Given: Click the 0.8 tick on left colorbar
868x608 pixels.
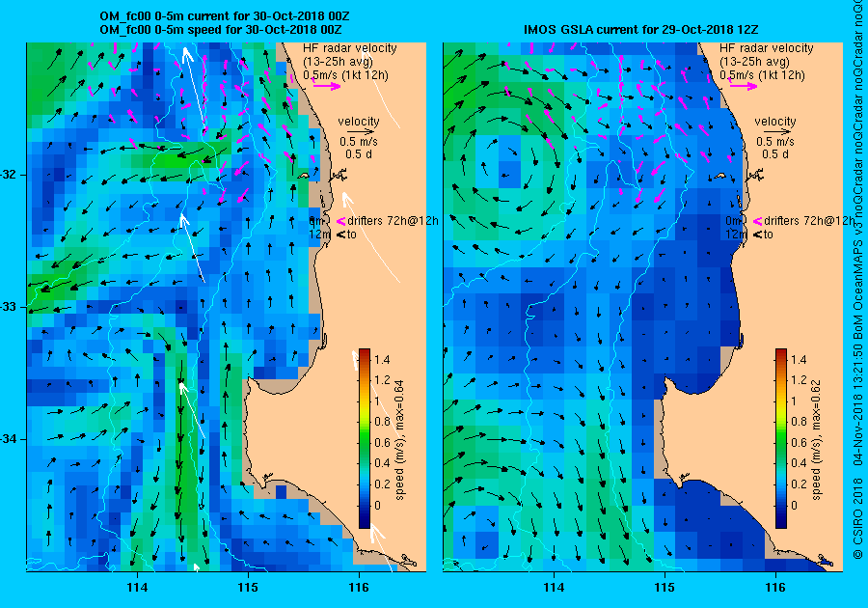Looking at the screenshot, I should 382,422.
